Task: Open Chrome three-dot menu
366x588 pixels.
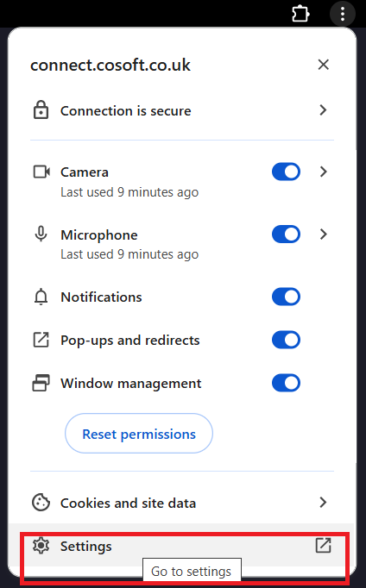Action: coord(343,14)
